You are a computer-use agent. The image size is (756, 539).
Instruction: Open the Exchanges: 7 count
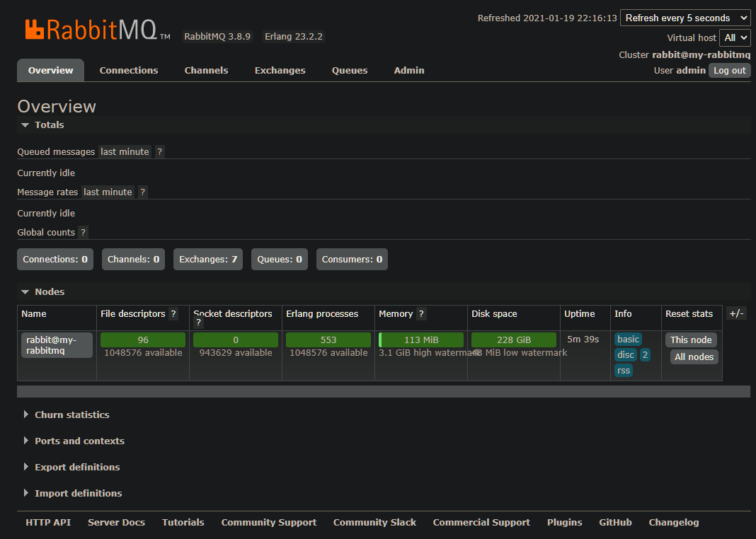click(x=208, y=259)
